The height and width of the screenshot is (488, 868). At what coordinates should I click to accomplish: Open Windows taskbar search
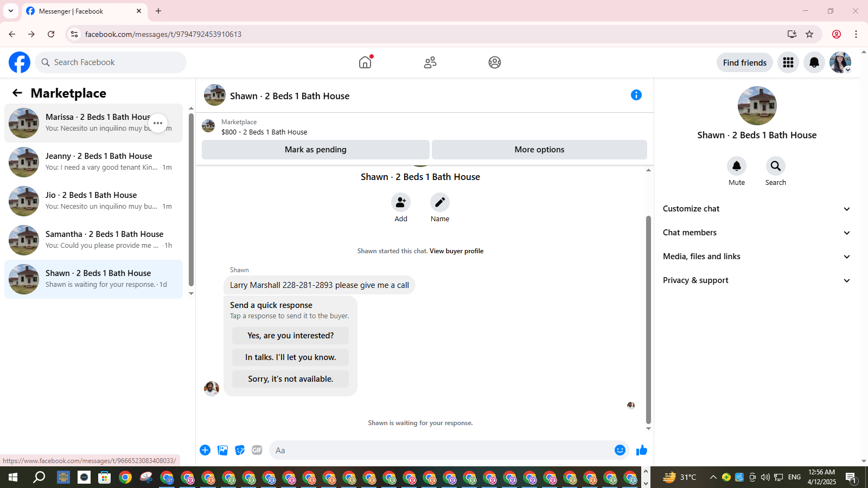pos(39,477)
